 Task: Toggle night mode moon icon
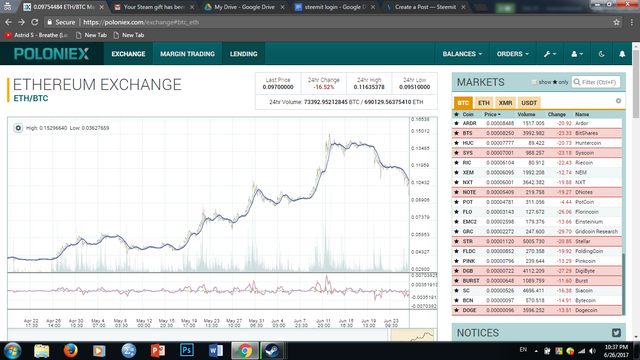coord(601,54)
